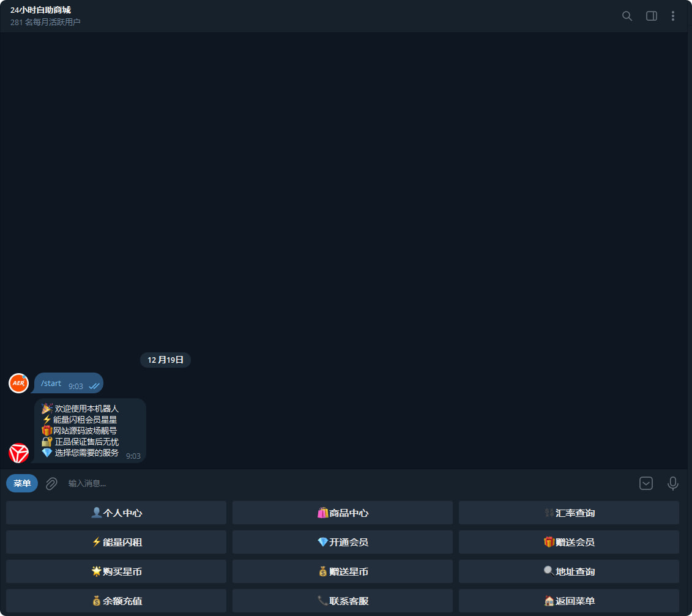Viewport: 692px width, 616px height.
Task: Click the /start command message
Action: (51, 384)
